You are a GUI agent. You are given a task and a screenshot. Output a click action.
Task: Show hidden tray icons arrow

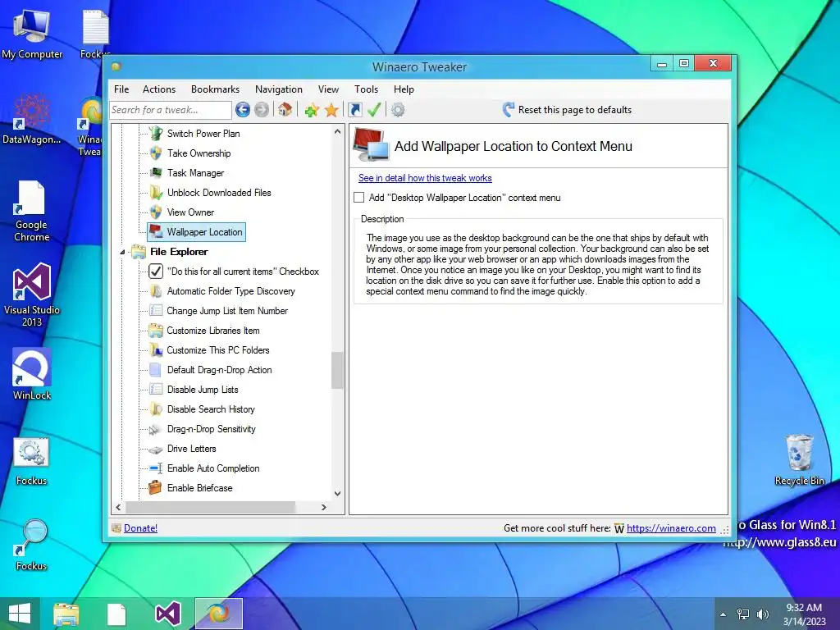[724, 614]
